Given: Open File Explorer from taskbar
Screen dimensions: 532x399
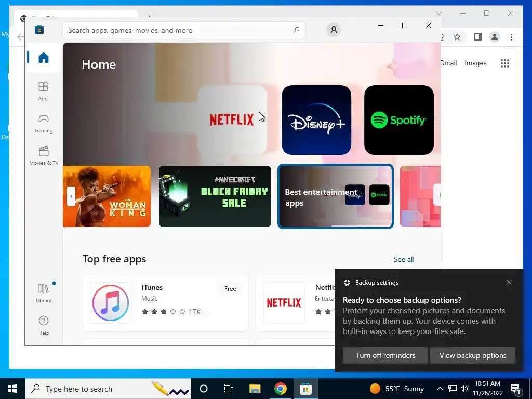Looking at the screenshot, I should [255, 389].
